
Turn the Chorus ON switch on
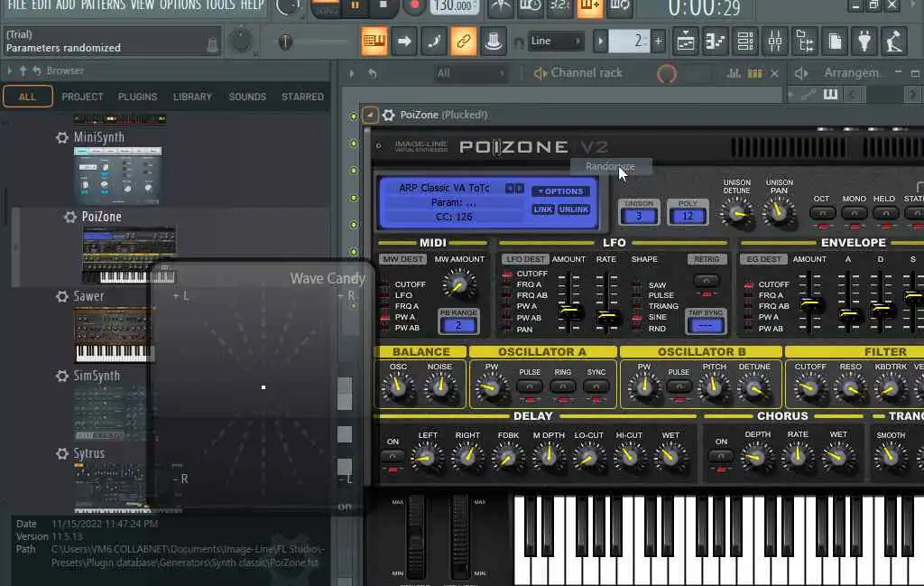721,456
